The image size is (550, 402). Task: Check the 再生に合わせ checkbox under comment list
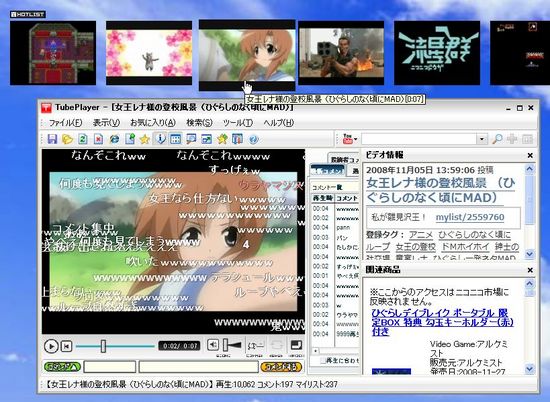click(322, 361)
